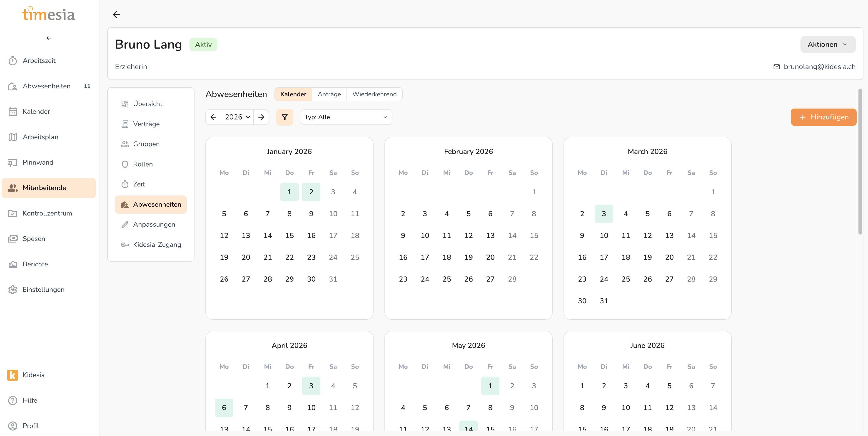The image size is (868, 436).
Task: Go to next year arrow
Action: point(261,117)
